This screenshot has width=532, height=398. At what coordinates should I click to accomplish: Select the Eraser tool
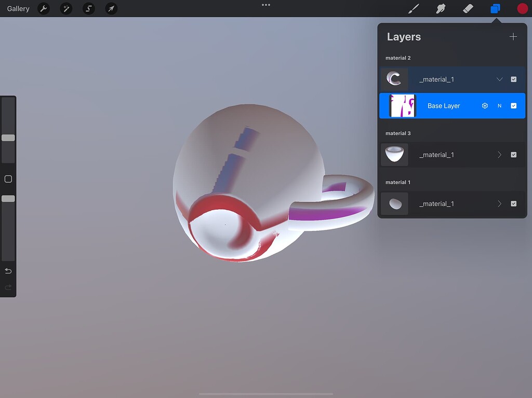(467, 8)
